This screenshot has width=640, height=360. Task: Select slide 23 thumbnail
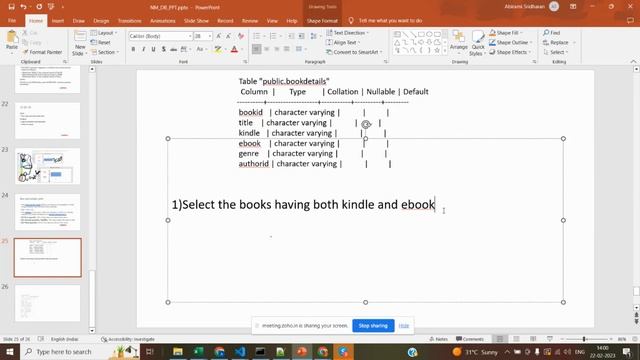point(47,166)
